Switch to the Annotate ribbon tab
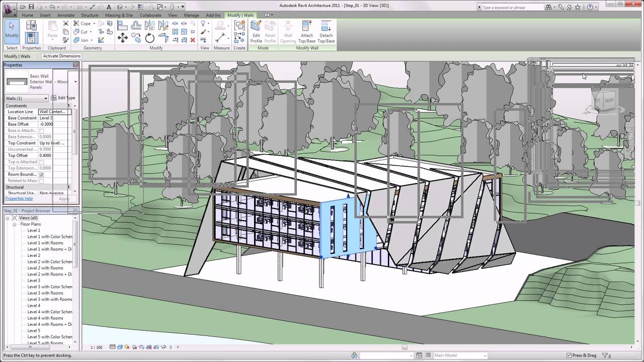644x362 pixels. click(66, 15)
